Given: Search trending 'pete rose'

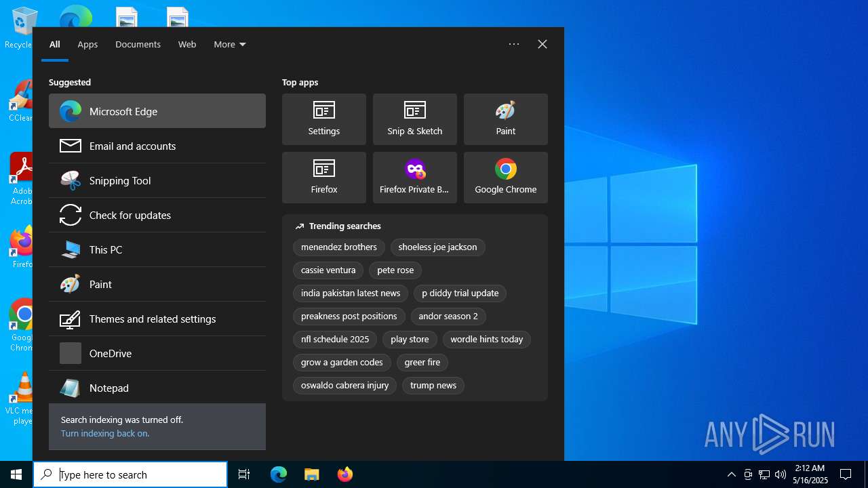Looking at the screenshot, I should (395, 270).
